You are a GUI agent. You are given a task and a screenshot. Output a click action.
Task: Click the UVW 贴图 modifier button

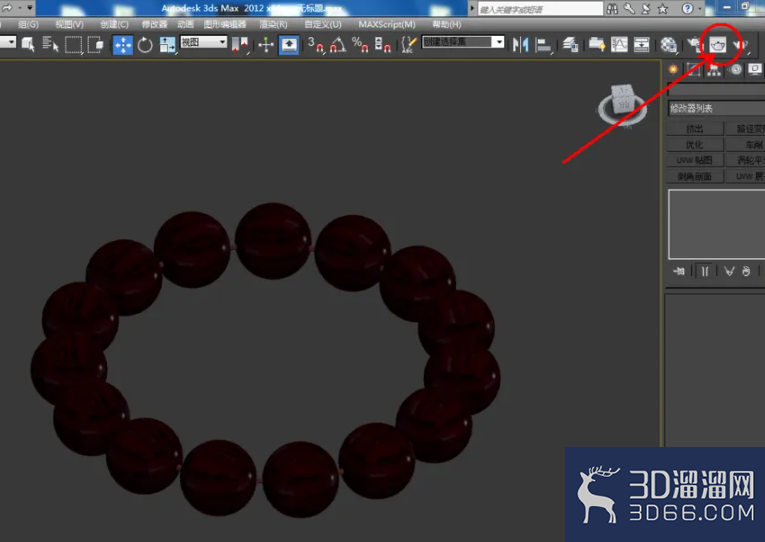click(695, 161)
